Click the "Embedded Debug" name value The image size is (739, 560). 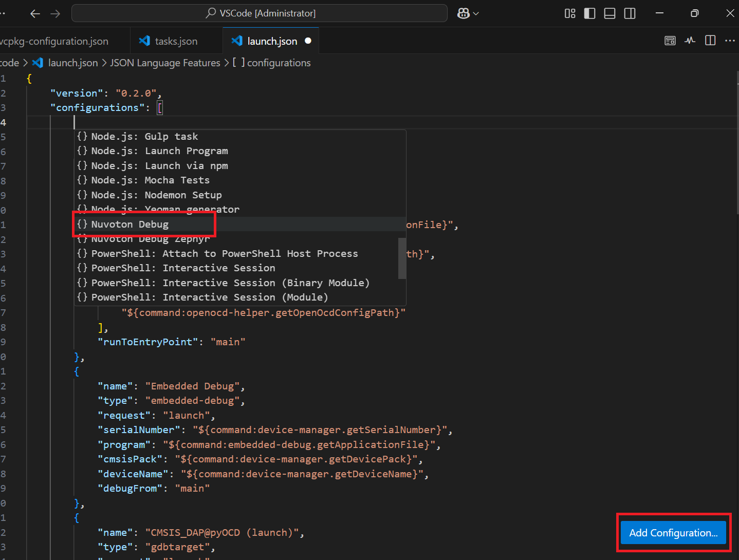pos(192,386)
